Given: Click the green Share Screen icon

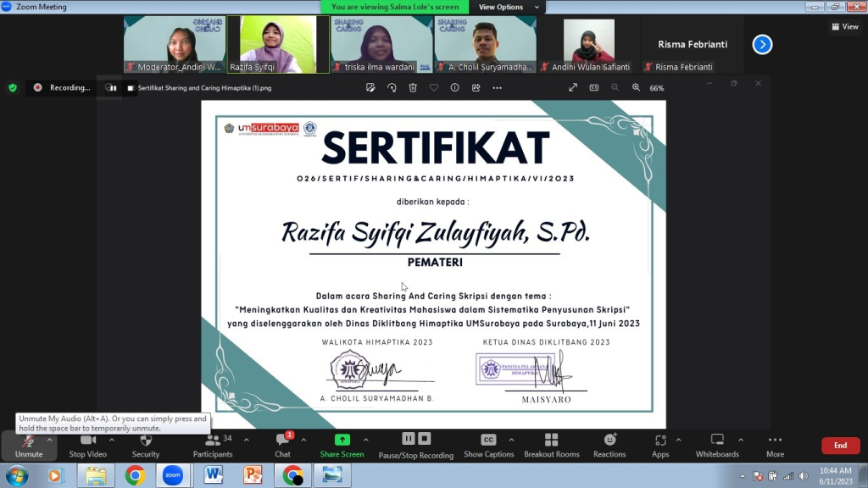Looking at the screenshot, I should click(342, 441).
